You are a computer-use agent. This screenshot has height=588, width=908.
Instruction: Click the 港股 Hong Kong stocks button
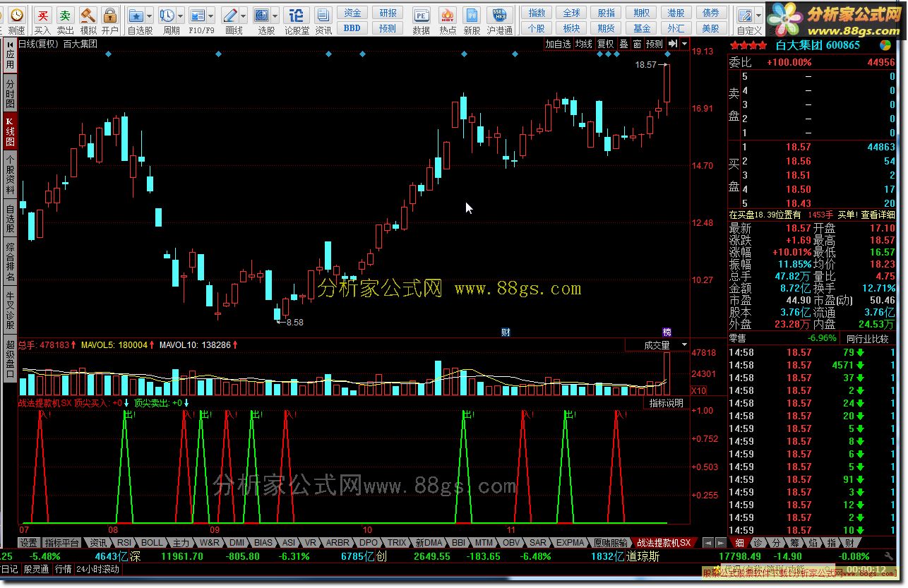(676, 13)
